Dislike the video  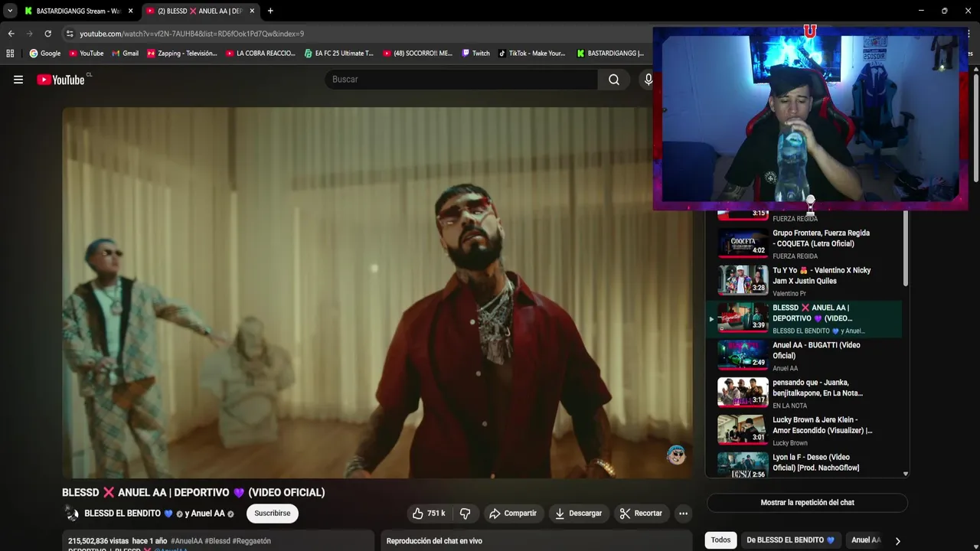pos(464,514)
